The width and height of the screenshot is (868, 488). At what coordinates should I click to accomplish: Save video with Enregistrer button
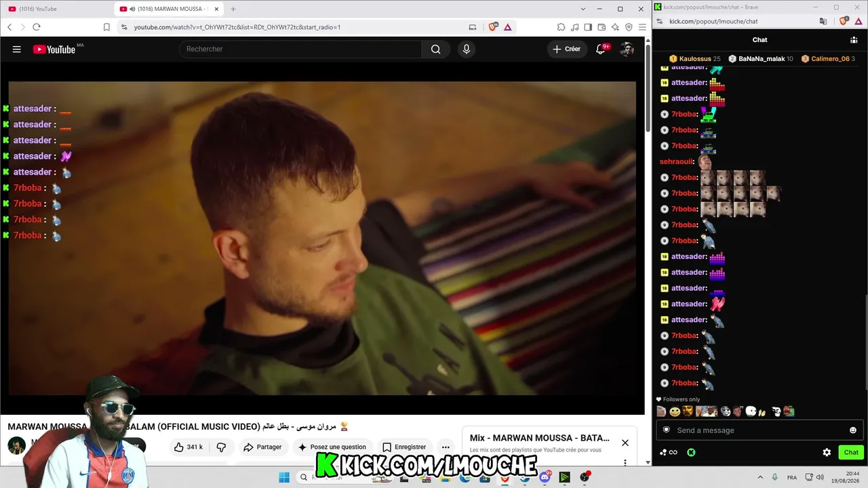[404, 447]
